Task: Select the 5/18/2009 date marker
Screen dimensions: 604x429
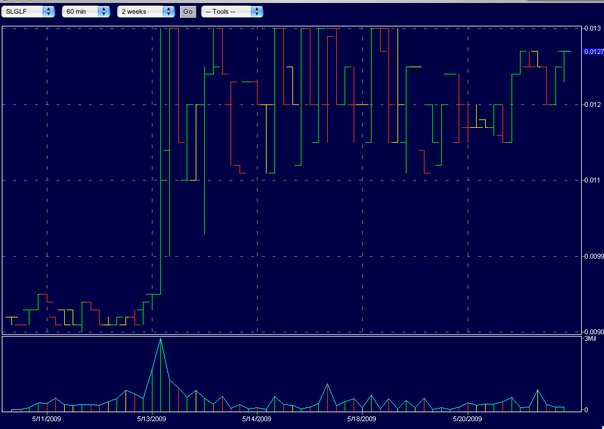Action: tap(362, 420)
